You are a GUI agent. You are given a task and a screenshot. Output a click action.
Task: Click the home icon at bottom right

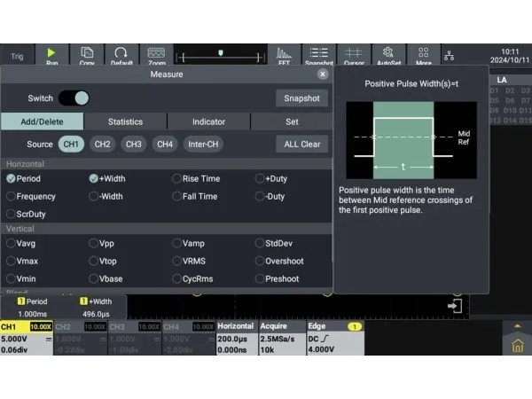pyautogui.click(x=517, y=346)
